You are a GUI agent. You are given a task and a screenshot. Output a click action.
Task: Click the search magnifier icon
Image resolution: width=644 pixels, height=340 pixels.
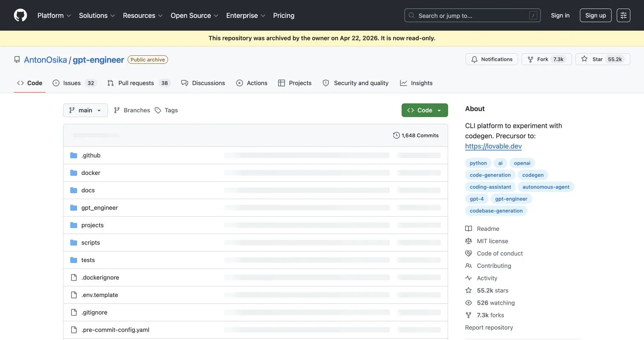point(411,15)
